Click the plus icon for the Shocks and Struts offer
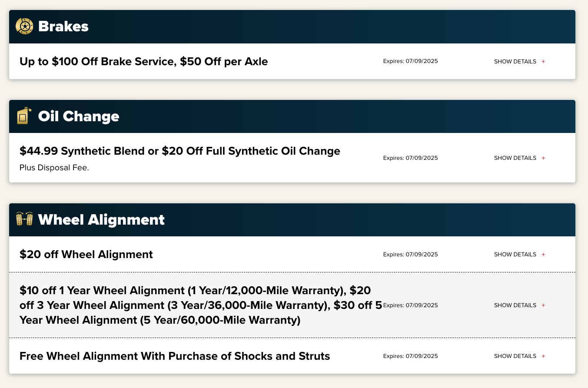588x388 pixels. tap(543, 356)
